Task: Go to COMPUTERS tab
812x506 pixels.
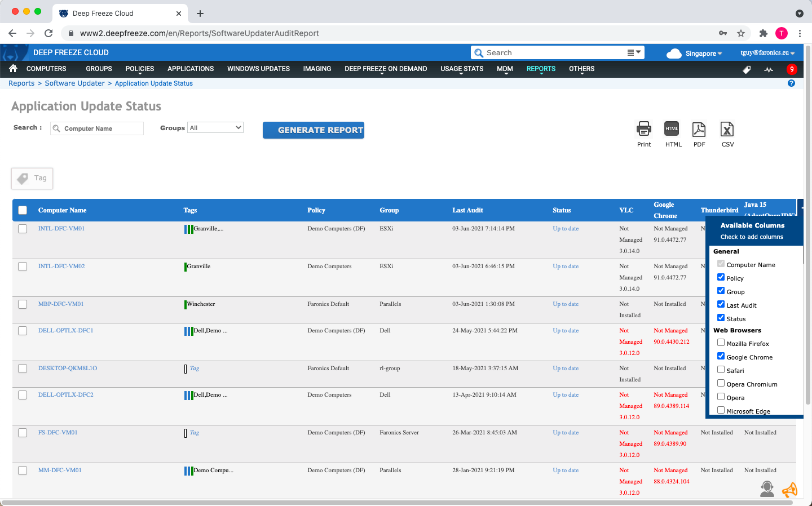Action: click(46, 69)
